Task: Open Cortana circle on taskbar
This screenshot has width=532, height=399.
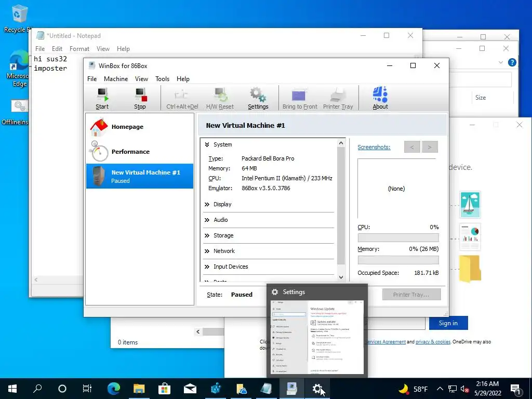Action: [62, 389]
